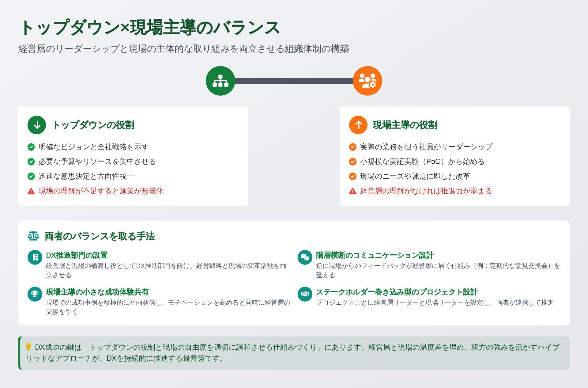Click the handshake icon for stakeholder project
Screen dimensions: 588x388
[x=305, y=294]
